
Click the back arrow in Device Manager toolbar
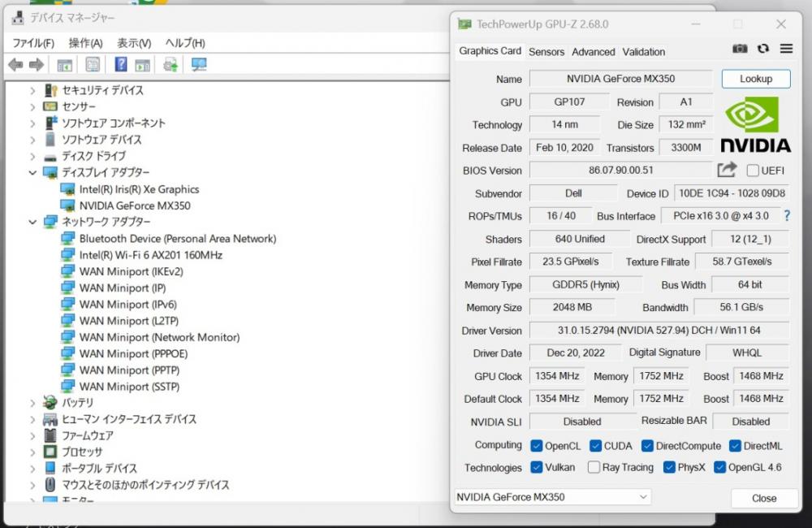click(x=15, y=65)
